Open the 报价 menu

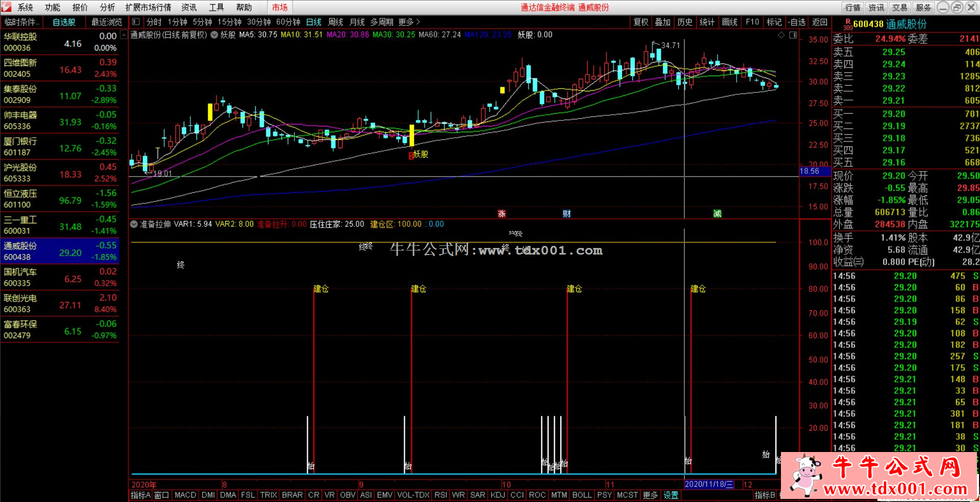click(80, 7)
